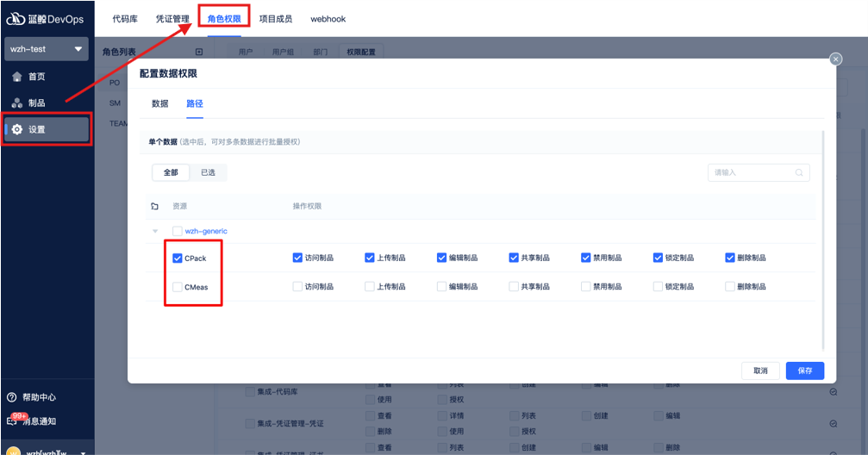Check the CMeas checkbox
This screenshot has width=868, height=455.
pyautogui.click(x=178, y=287)
